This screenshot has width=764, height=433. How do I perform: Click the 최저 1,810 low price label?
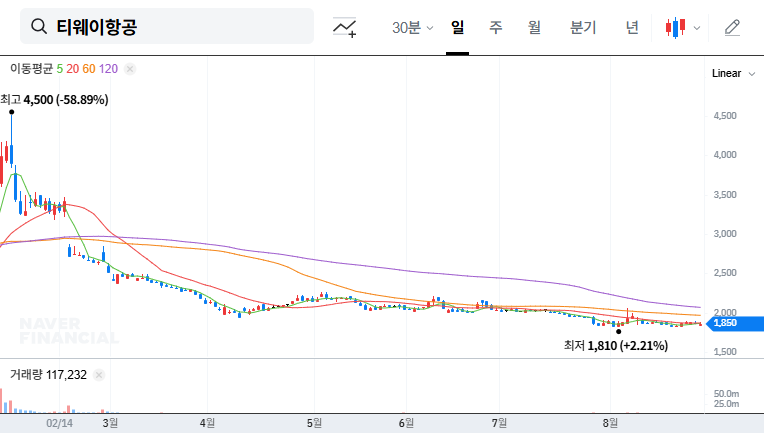tap(616, 346)
